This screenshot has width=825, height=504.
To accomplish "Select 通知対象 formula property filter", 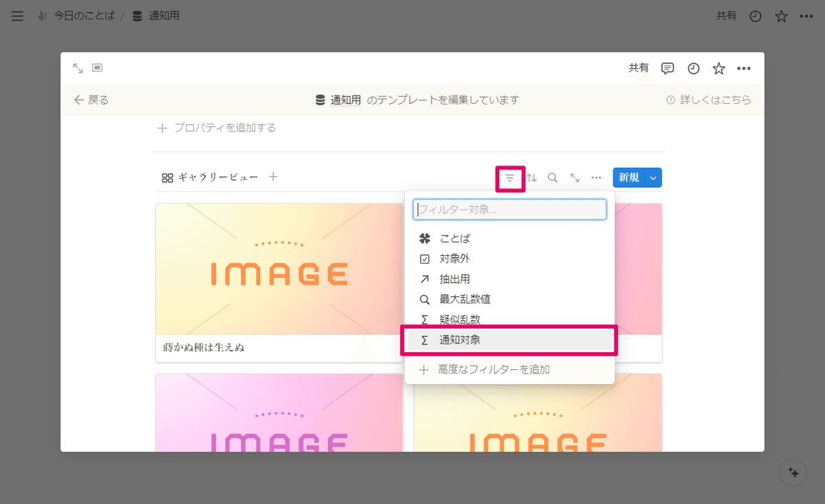I will click(509, 340).
